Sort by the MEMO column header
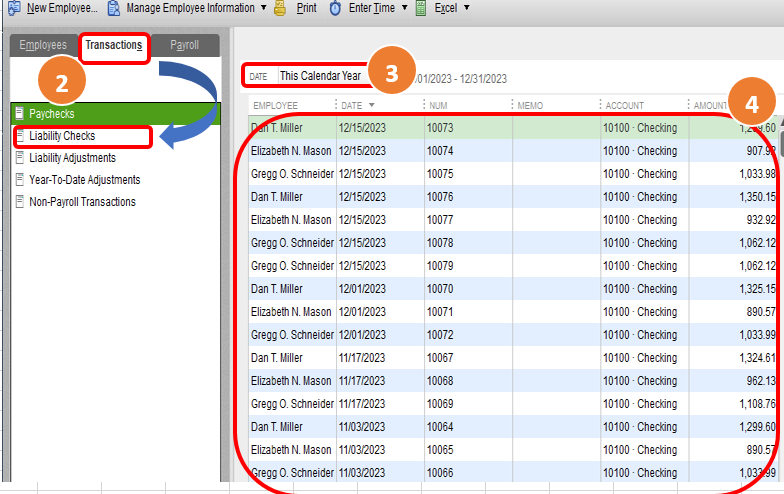784x494 pixels. [x=530, y=106]
